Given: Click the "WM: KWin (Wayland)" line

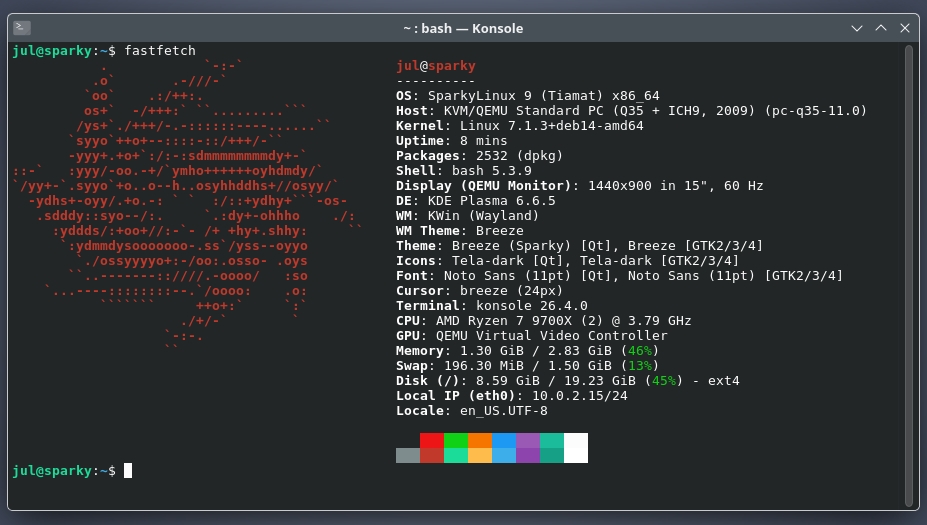Looking at the screenshot, I should tap(468, 216).
